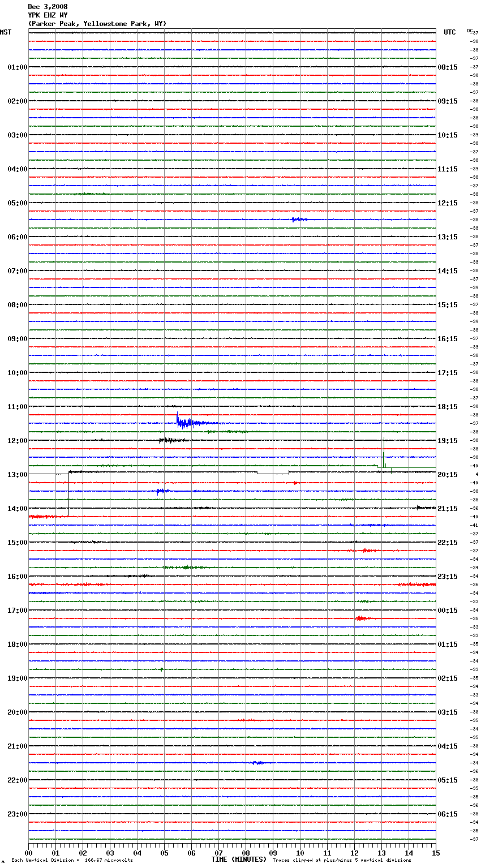Image resolution: width=481 pixels, height=868 pixels.
Task: Choose the '23:00' MST time label
Action: coord(17,814)
